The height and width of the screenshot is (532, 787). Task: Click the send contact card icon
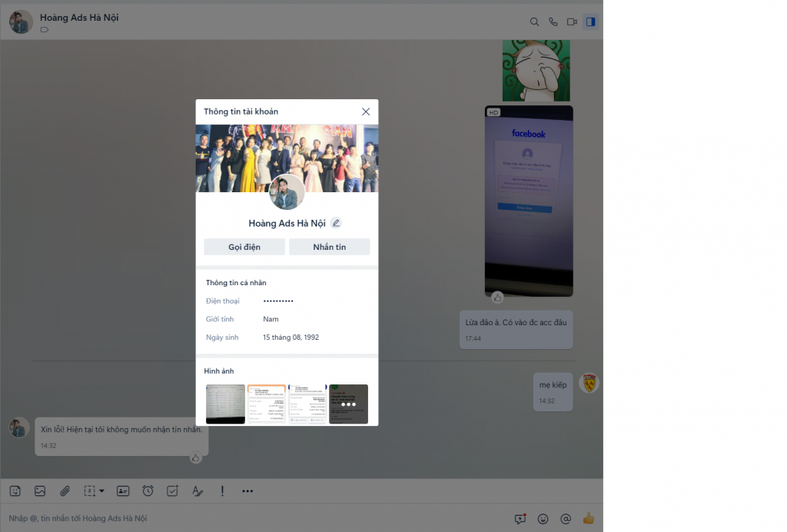(122, 490)
